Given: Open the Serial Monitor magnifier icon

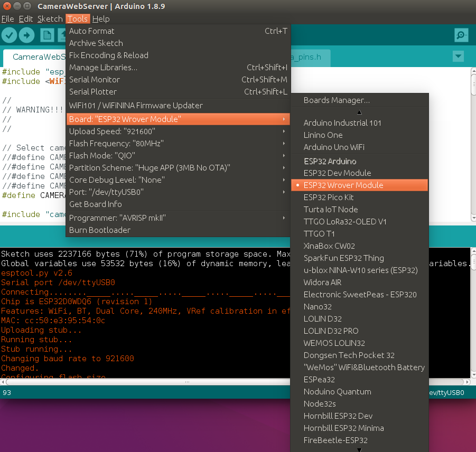Looking at the screenshot, I should click(x=461, y=35).
